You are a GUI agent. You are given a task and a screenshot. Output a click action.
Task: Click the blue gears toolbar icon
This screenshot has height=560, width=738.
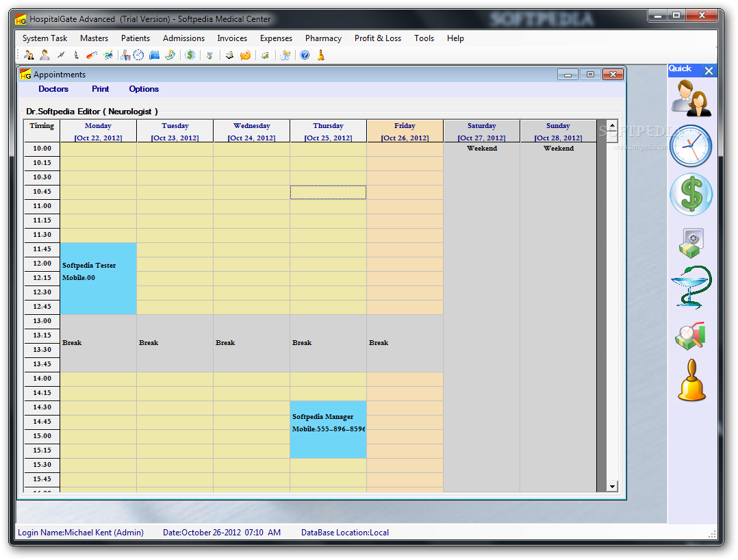click(x=285, y=55)
